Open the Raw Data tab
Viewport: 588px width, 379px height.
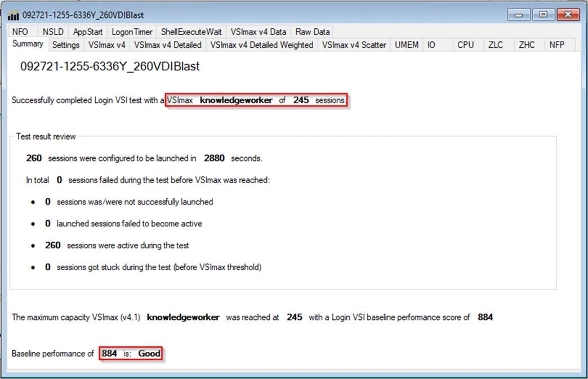pyautogui.click(x=313, y=32)
